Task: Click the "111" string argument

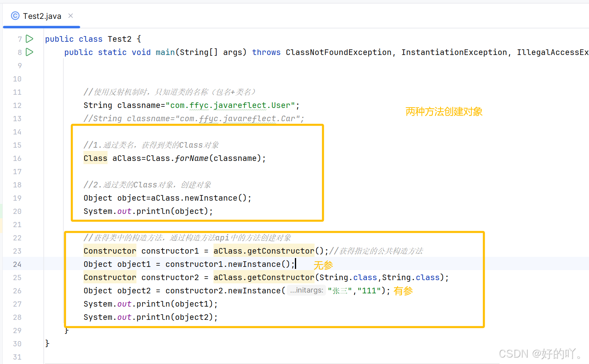Action: click(369, 291)
